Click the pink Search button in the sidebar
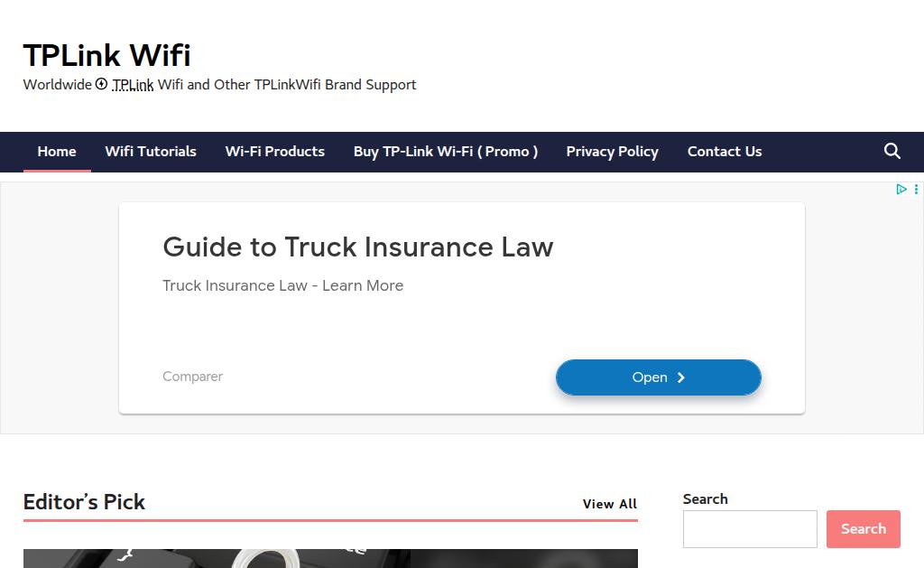This screenshot has height=568, width=924. [864, 529]
